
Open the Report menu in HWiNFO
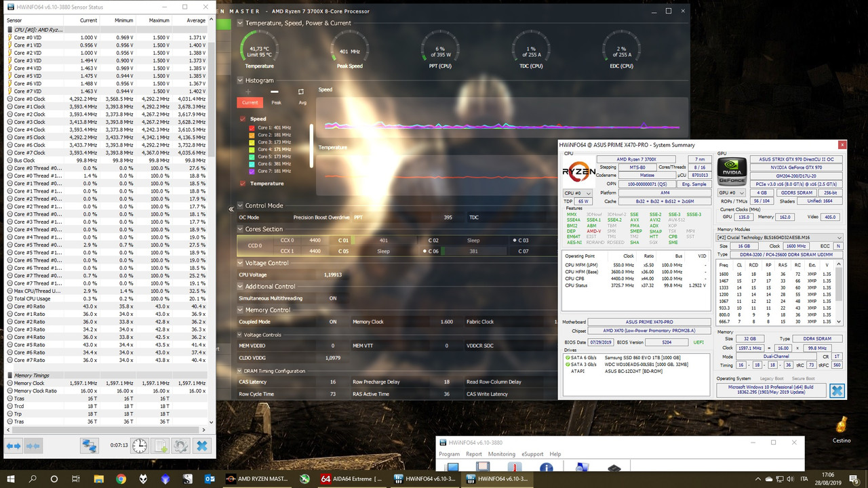point(474,454)
